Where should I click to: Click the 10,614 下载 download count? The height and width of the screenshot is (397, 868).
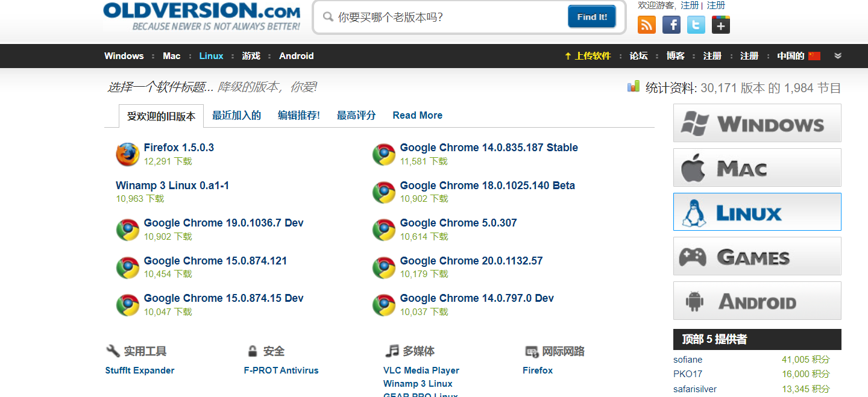424,237
